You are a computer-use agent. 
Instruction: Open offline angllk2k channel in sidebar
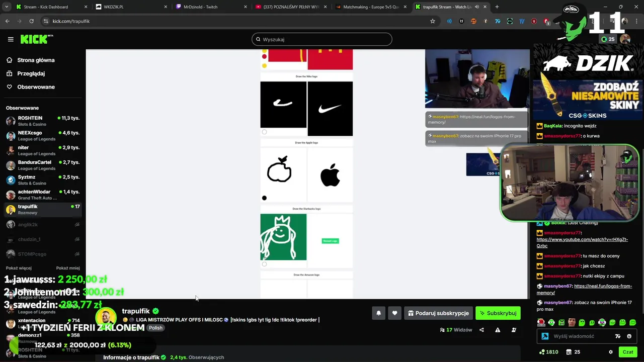pos(42,225)
